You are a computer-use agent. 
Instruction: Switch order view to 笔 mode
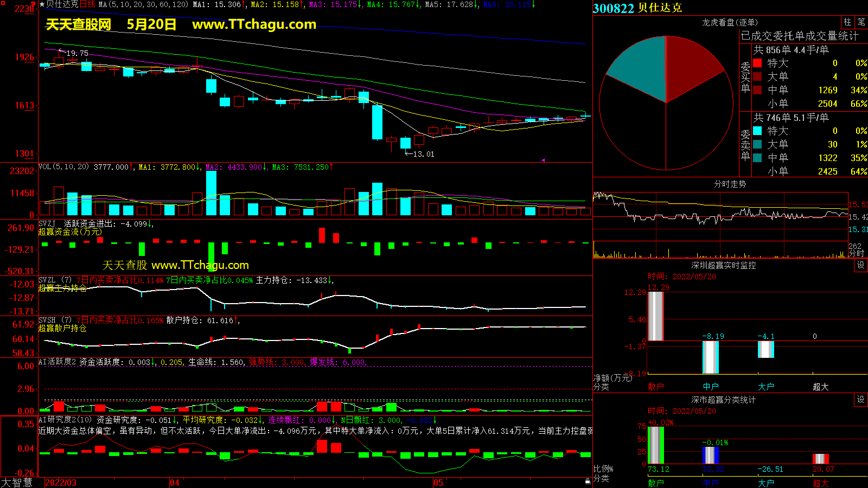(x=861, y=22)
